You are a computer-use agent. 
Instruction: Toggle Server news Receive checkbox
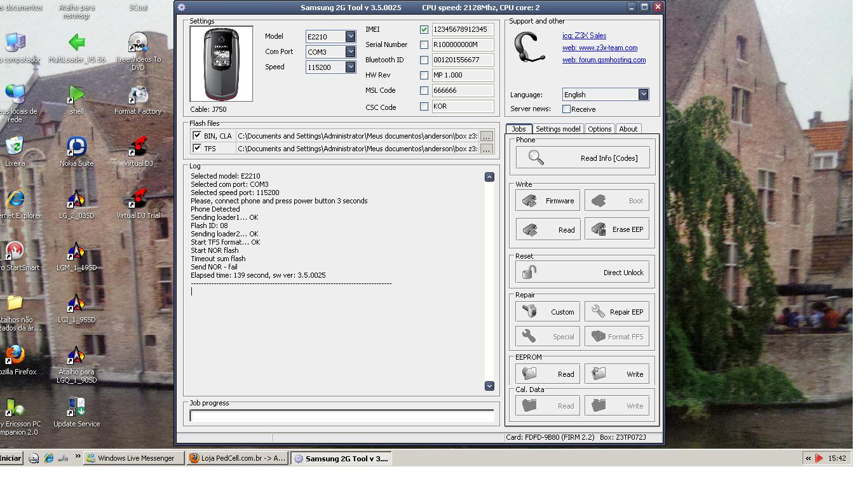(566, 109)
